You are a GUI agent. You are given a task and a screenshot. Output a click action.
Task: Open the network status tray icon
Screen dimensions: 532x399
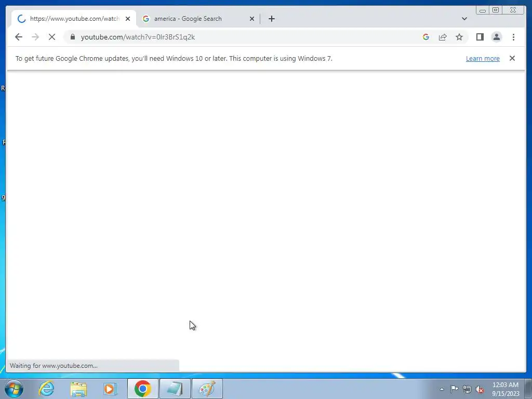pos(467,389)
